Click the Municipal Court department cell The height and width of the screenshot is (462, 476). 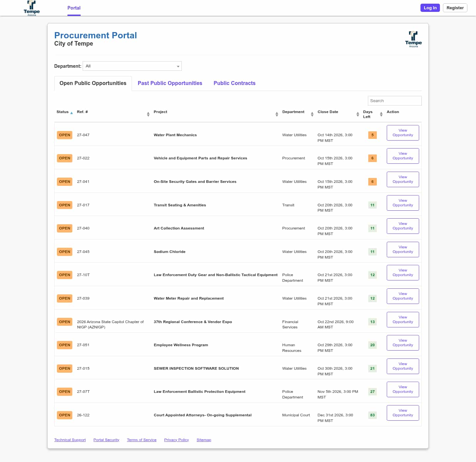296,415
